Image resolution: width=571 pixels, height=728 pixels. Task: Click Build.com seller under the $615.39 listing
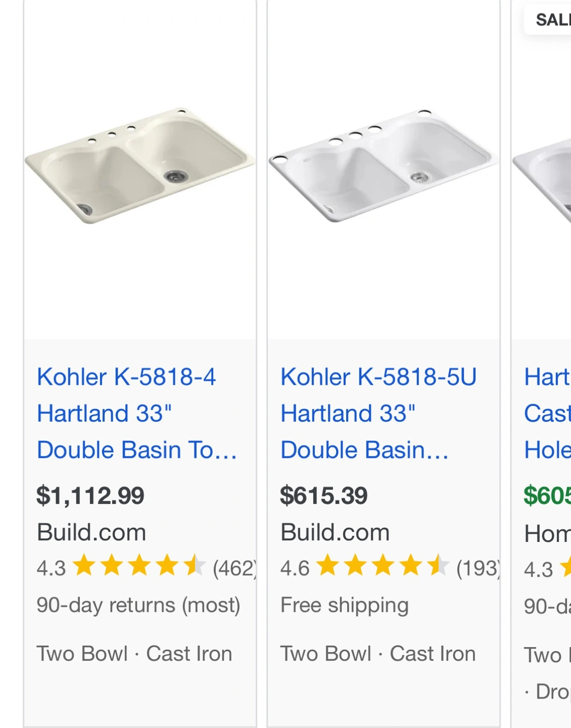pyautogui.click(x=335, y=532)
